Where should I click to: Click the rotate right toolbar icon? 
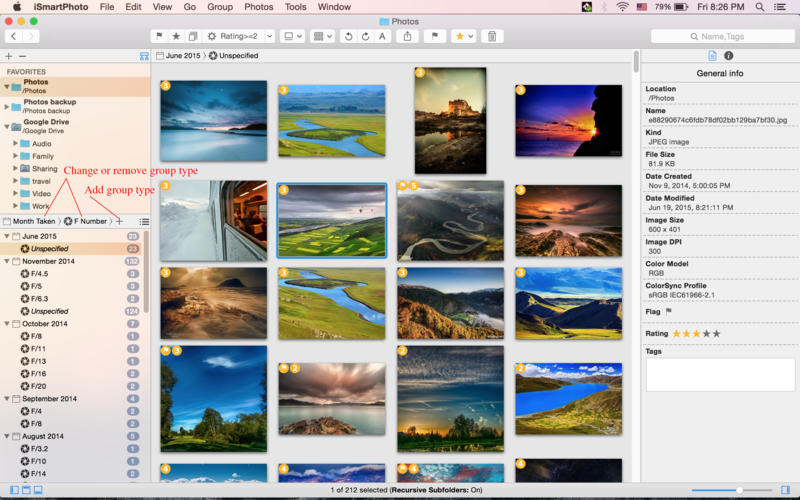365,36
